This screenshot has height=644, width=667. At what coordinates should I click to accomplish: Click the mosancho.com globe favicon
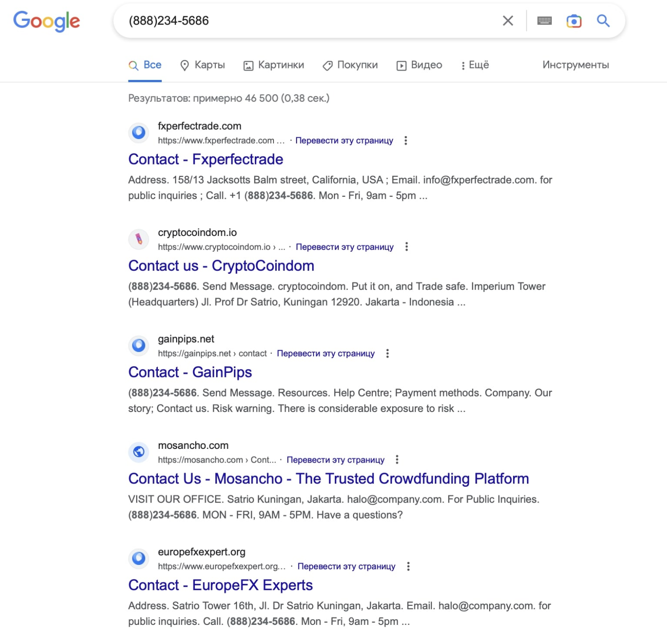pos(139,452)
